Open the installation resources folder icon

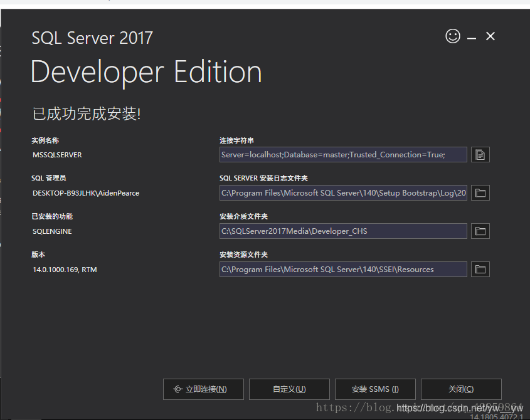pos(480,270)
